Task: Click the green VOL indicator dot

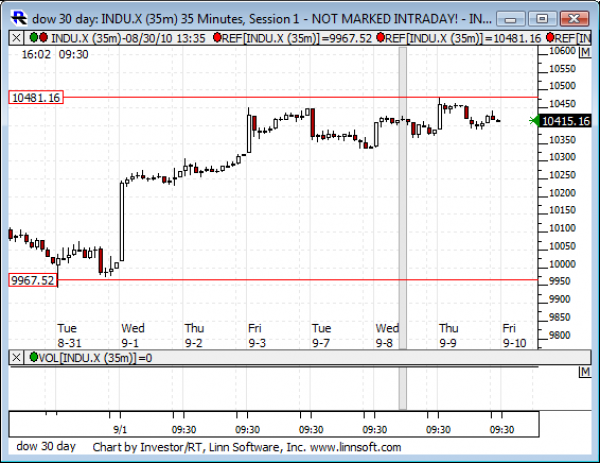Action: point(34,357)
